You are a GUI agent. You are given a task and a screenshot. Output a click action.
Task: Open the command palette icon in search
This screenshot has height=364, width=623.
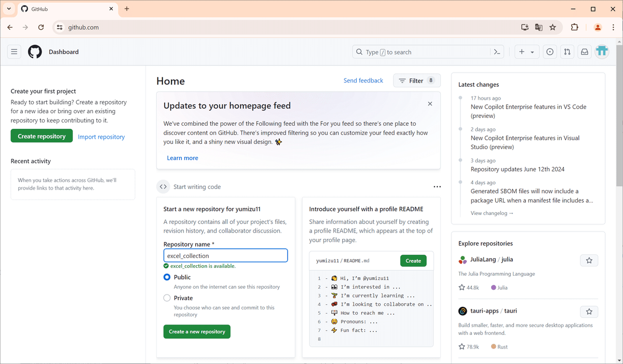click(x=497, y=52)
